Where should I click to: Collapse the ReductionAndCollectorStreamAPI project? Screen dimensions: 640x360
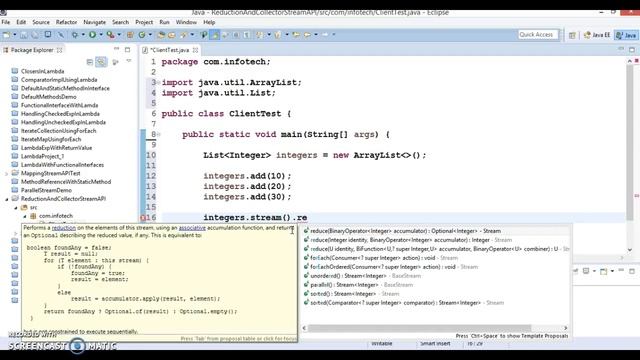click(x=7, y=199)
